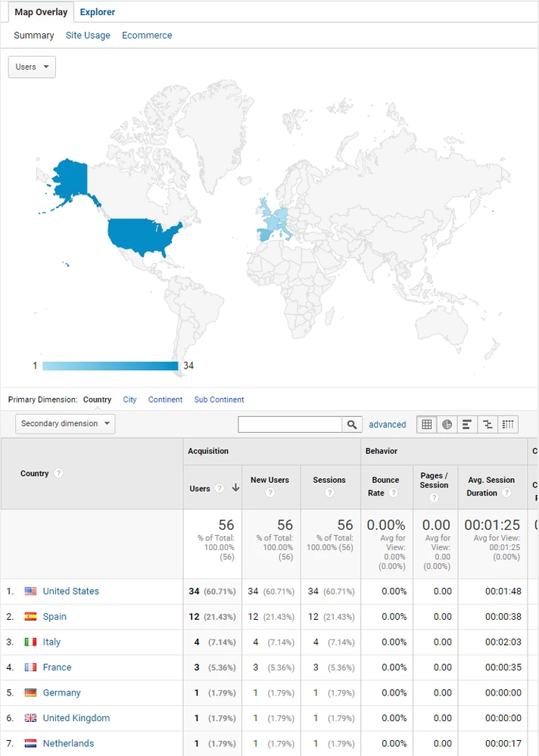Click help icon under New Users header
539x756 pixels.
pos(270,492)
